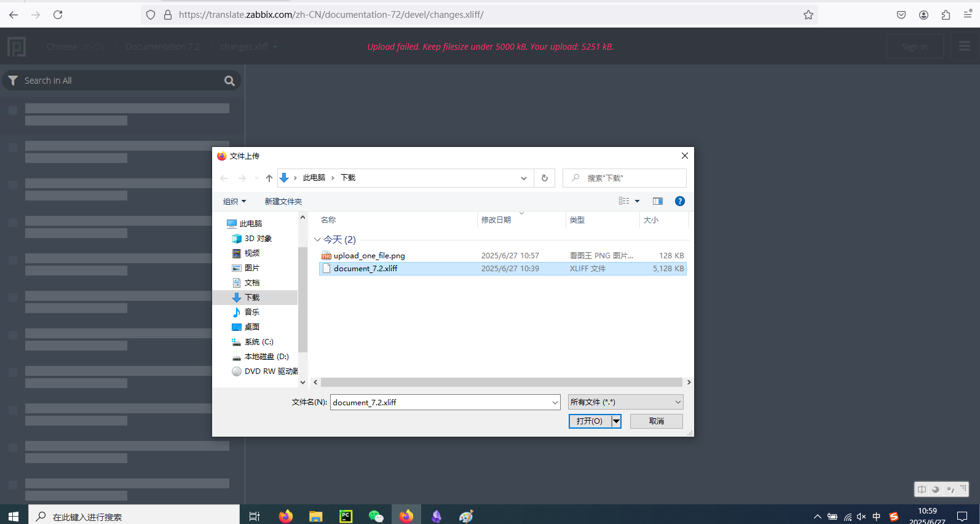Screen dimensions: 980x524
Task: Open Firefox account icon
Action: point(923,15)
